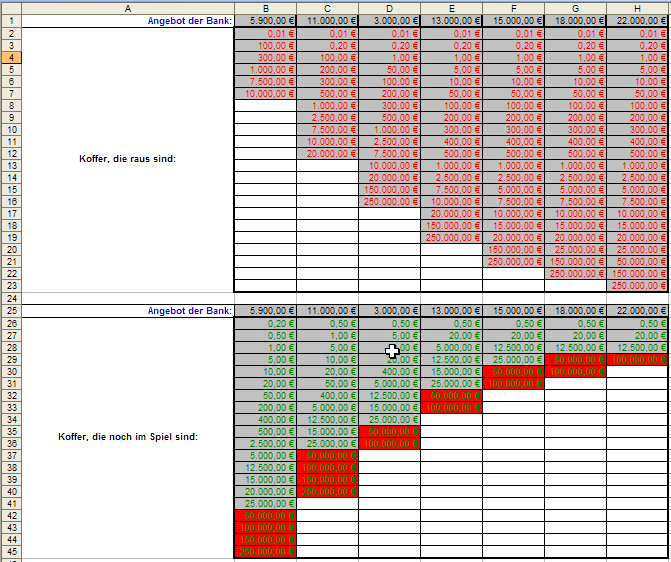
Task: Select column header A
Action: 128,7
